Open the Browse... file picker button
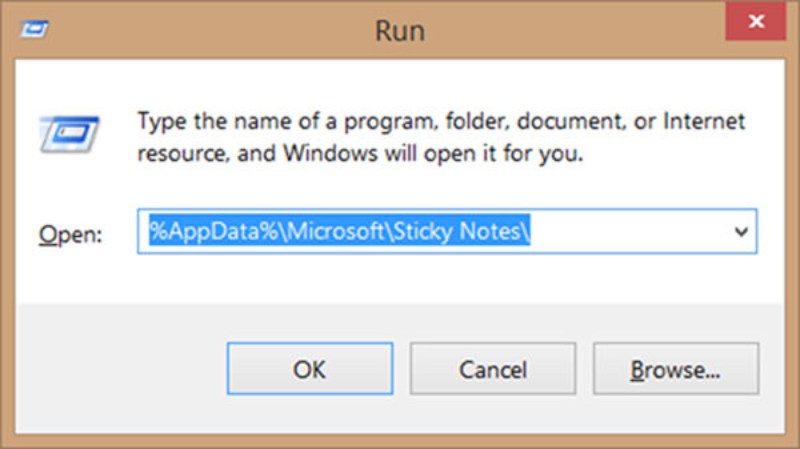The width and height of the screenshot is (800, 449). click(x=675, y=369)
